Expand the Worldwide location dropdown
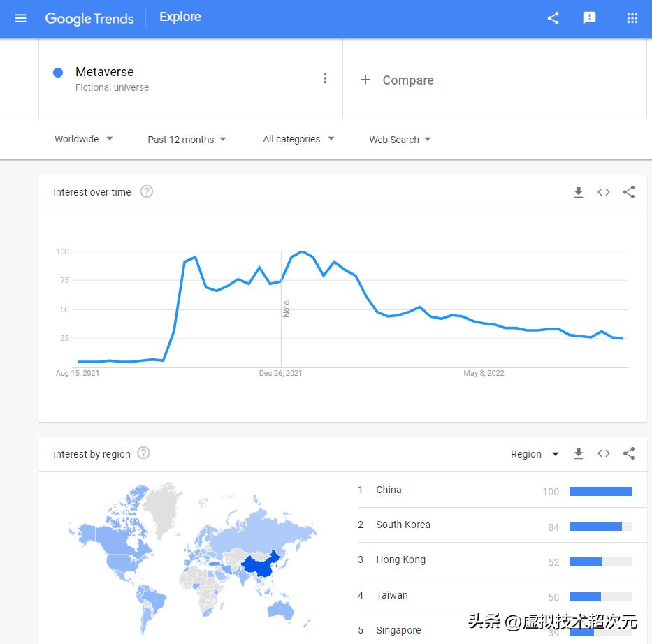The width and height of the screenshot is (652, 644). click(x=84, y=139)
